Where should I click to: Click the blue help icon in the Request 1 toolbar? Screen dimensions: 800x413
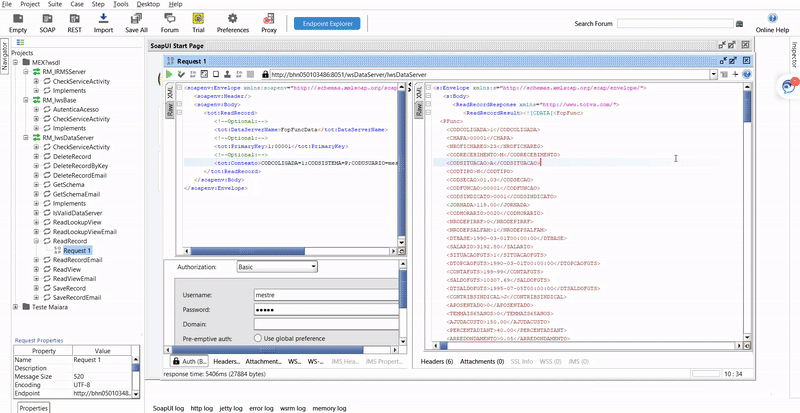tap(747, 75)
